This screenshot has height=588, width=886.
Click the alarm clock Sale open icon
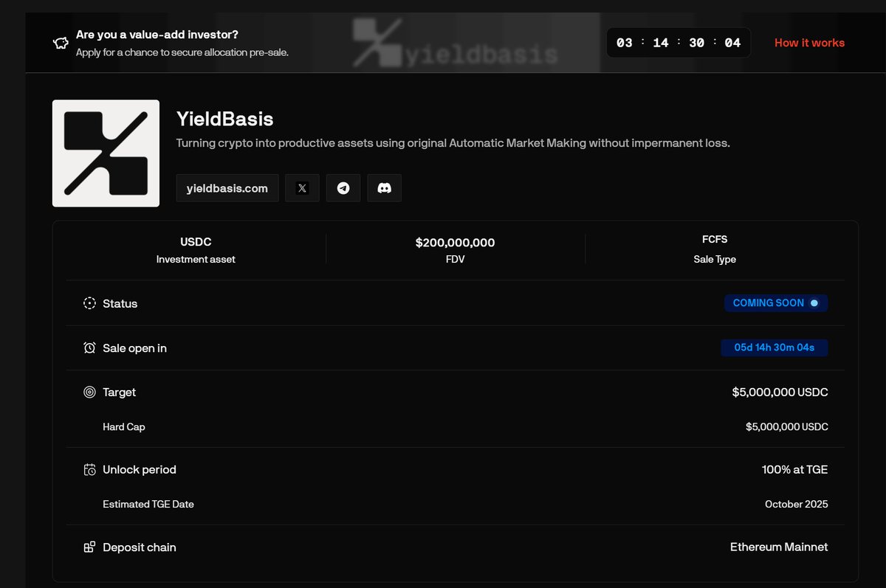click(x=89, y=348)
